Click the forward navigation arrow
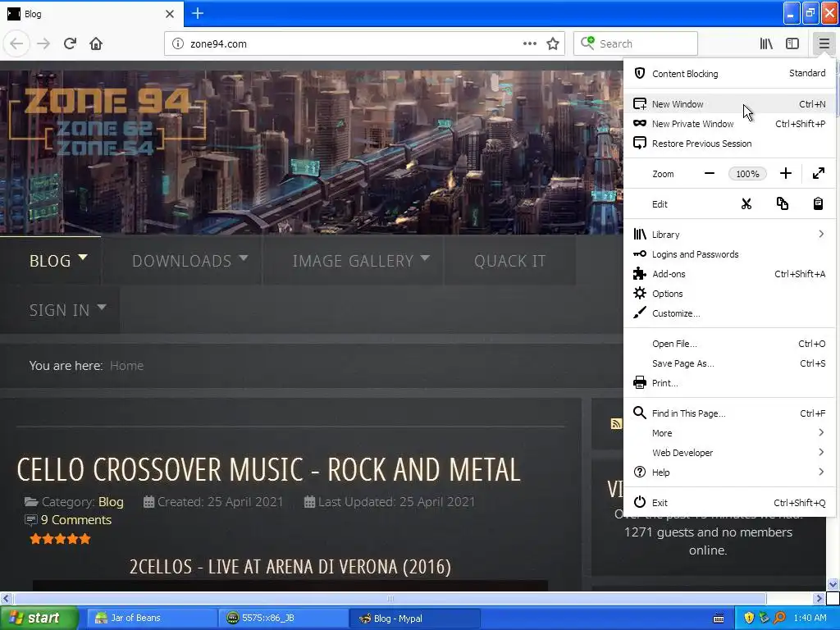 pos(43,43)
